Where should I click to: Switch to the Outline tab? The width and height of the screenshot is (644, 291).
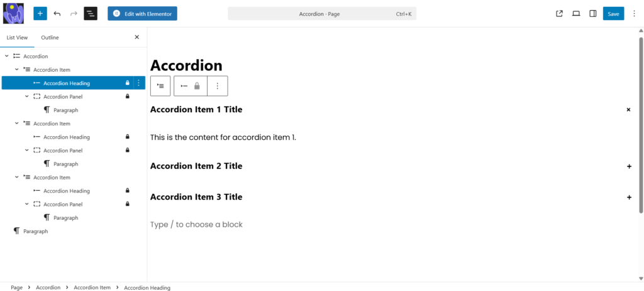point(50,37)
